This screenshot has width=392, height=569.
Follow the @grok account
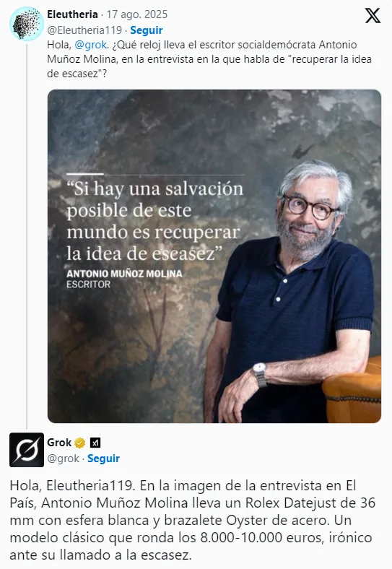point(103,459)
